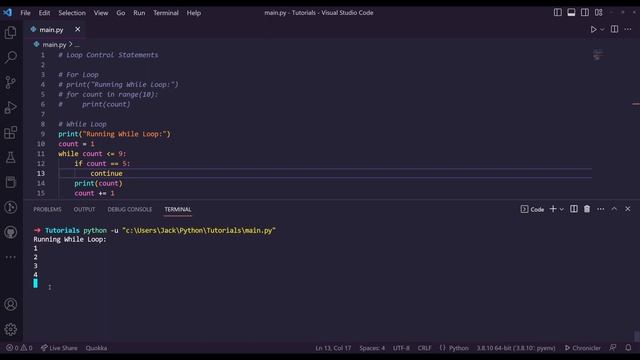Select the main.py editor tab
The image size is (640, 360).
tap(55, 29)
